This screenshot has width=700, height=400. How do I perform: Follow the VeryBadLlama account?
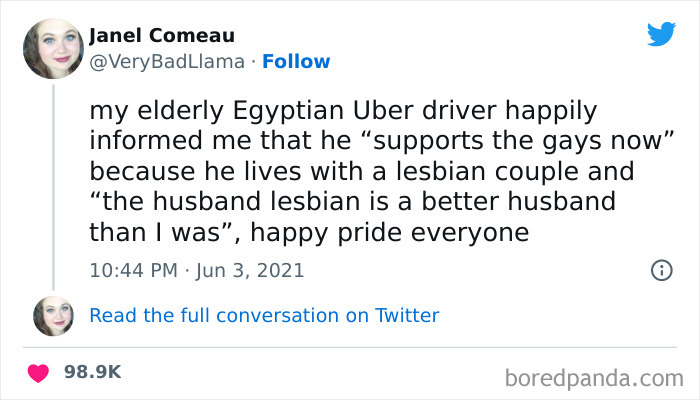296,62
